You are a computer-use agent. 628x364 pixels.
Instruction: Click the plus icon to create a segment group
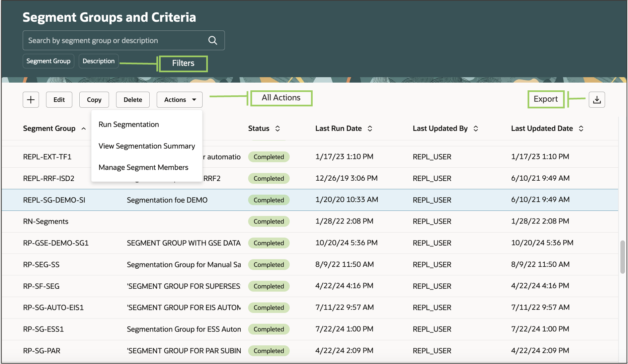pyautogui.click(x=30, y=99)
